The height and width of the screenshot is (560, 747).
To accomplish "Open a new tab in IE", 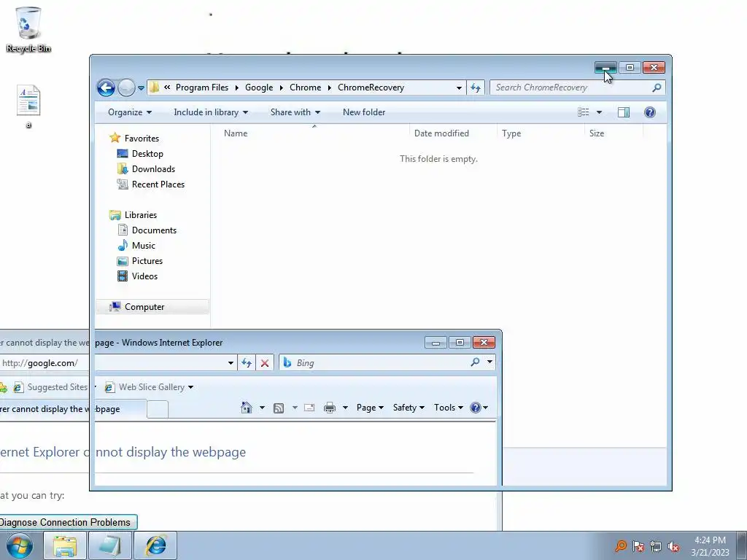I will click(x=158, y=410).
